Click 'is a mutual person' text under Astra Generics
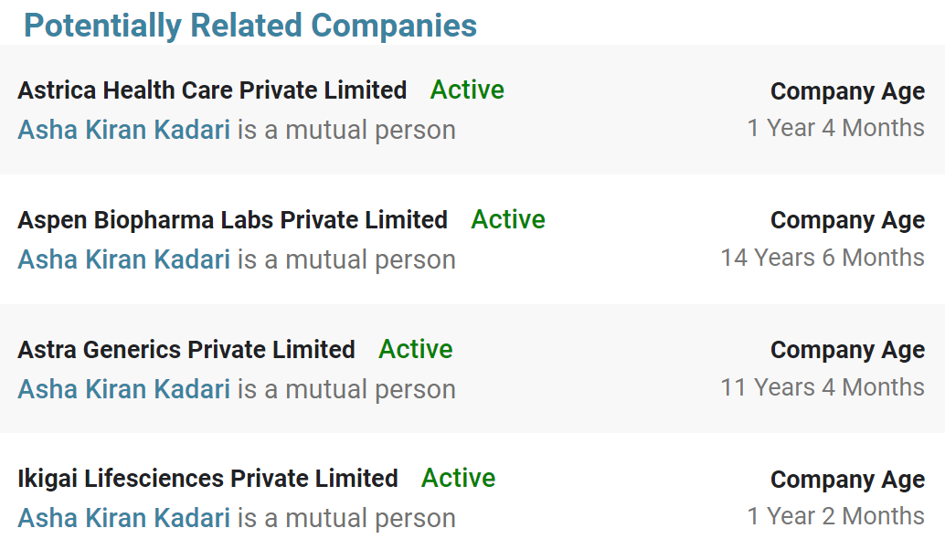Screen dimensions: 945x560 [x=346, y=389]
